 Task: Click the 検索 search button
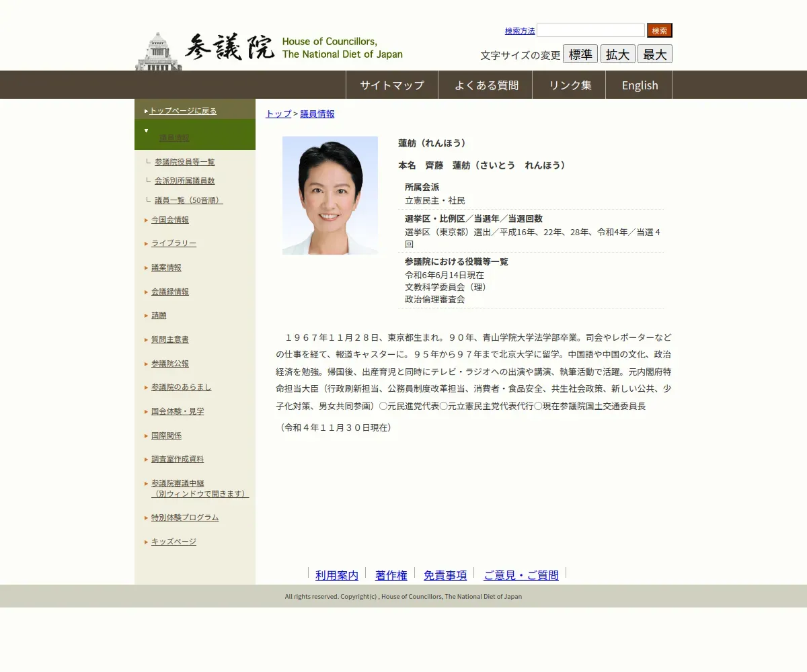pyautogui.click(x=660, y=30)
